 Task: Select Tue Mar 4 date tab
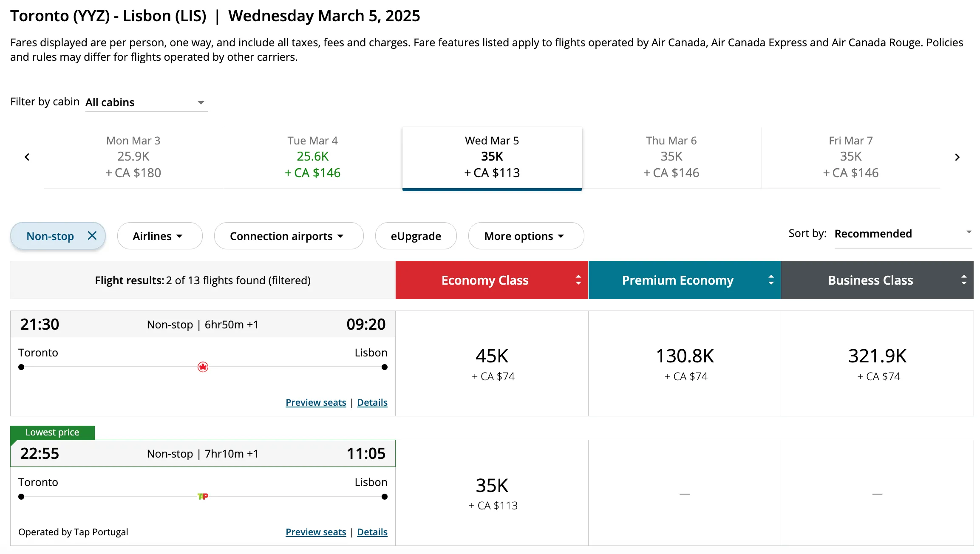pos(312,157)
